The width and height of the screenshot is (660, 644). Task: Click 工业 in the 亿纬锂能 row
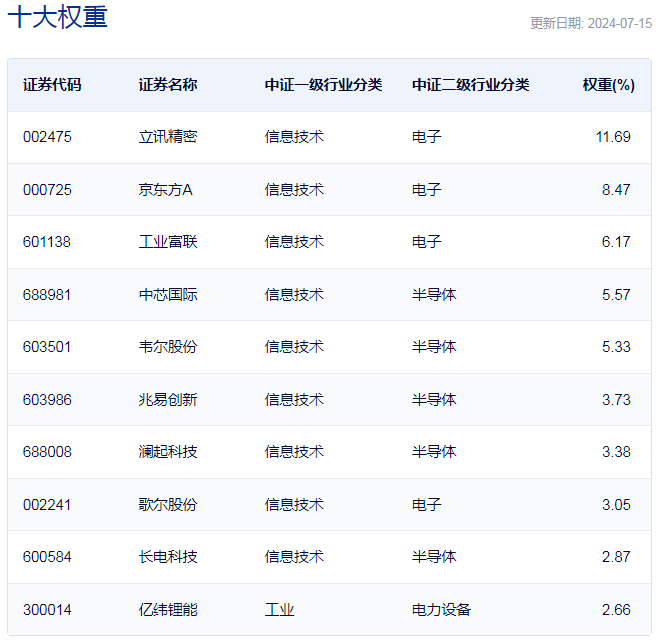[279, 610]
